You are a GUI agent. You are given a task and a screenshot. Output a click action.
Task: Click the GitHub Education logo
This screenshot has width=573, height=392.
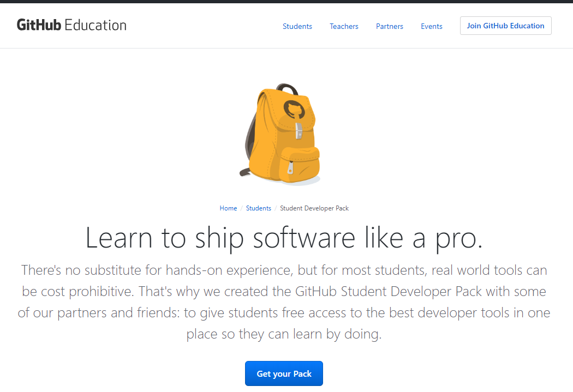[71, 25]
